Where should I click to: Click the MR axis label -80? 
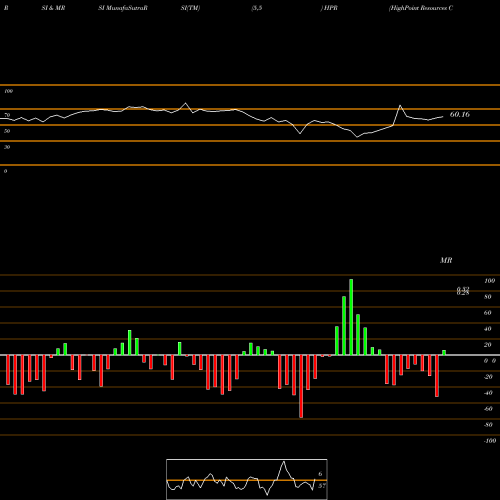coord(488,425)
